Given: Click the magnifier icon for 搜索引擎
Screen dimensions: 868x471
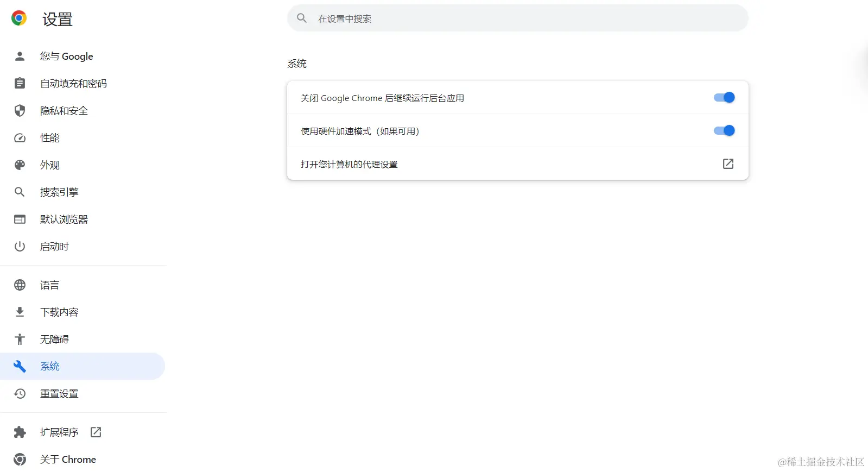Looking at the screenshot, I should [x=20, y=192].
